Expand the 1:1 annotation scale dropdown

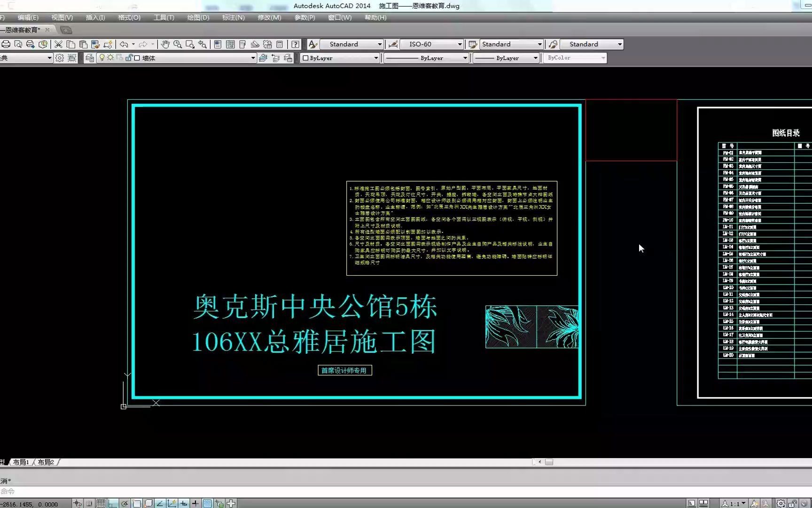[x=743, y=502]
